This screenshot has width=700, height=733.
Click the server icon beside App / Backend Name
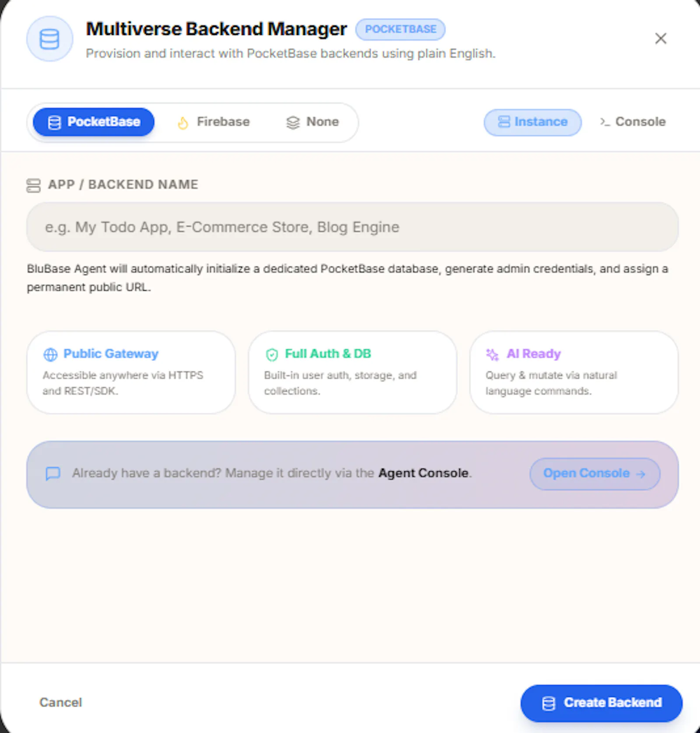point(34,186)
